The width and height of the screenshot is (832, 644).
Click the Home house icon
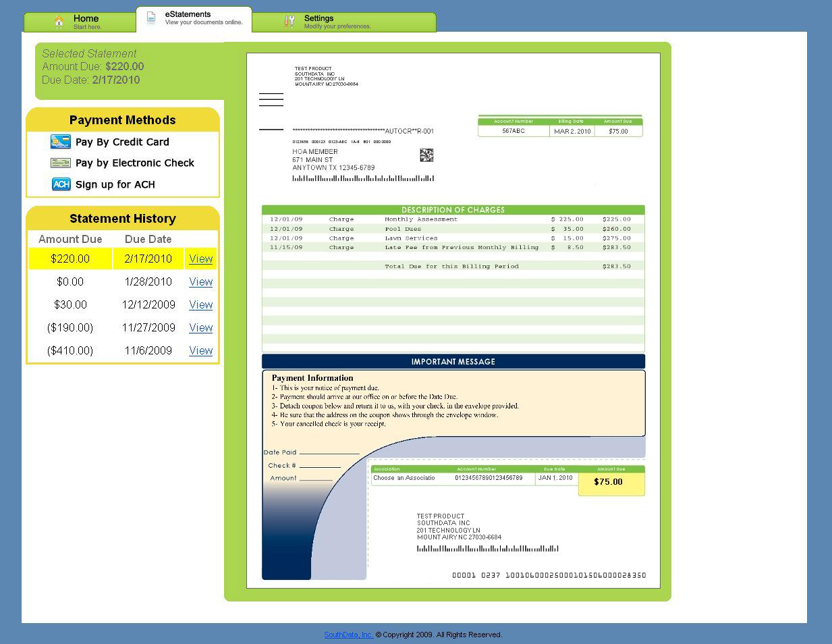tap(59, 22)
